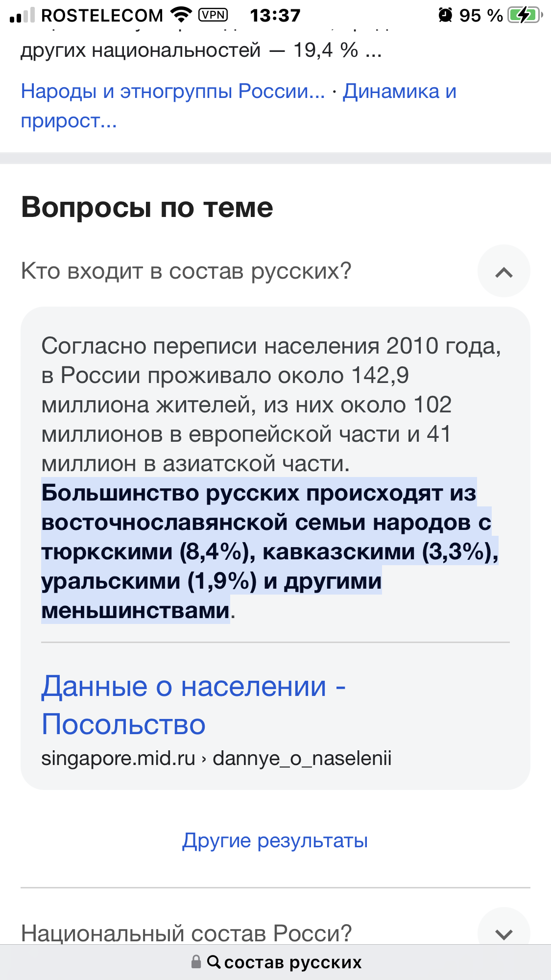Tap the padlock icon in the address bar
This screenshot has width=551, height=980.
coord(196,962)
